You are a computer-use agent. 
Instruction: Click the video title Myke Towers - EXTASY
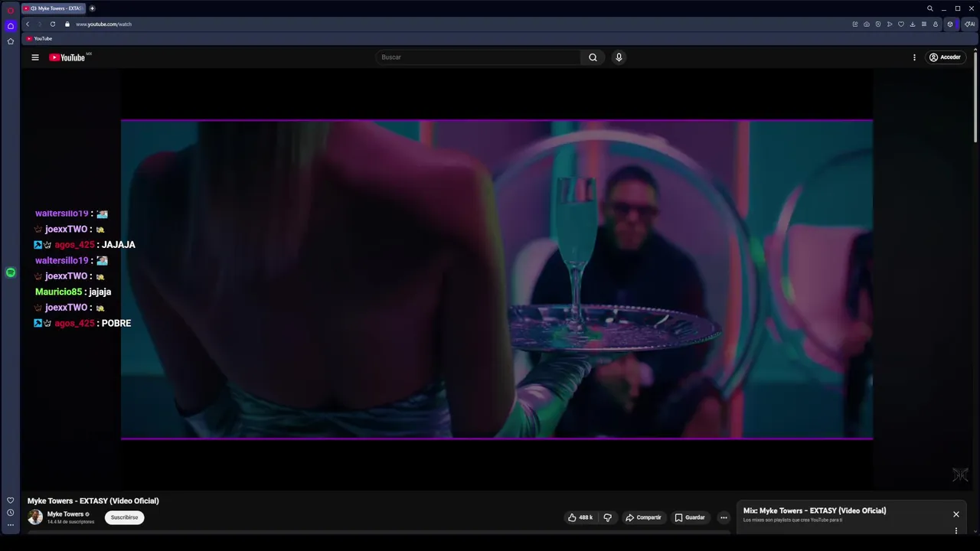93,500
